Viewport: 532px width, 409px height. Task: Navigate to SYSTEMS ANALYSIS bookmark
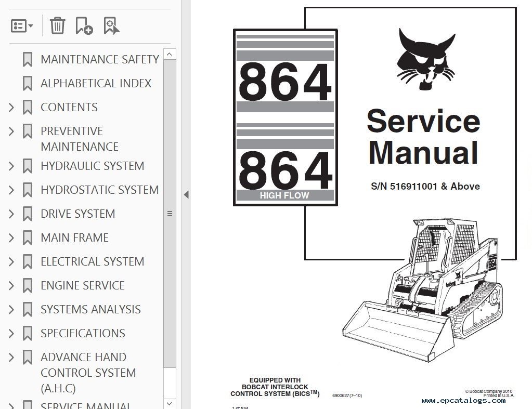point(90,310)
